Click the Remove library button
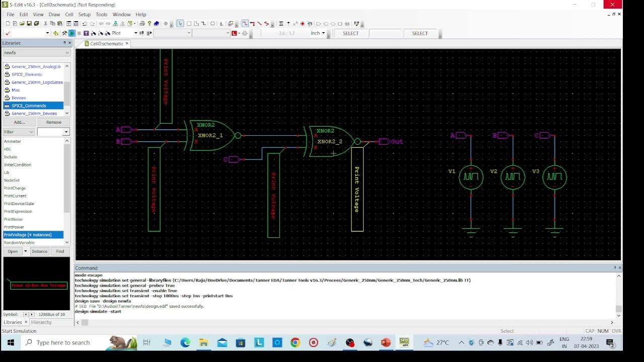644x362 pixels. point(54,122)
